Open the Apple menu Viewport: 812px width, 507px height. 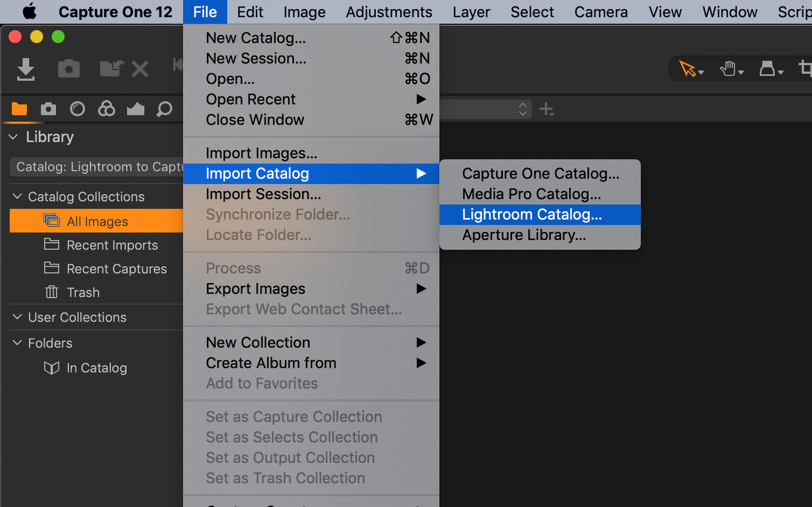click(29, 11)
